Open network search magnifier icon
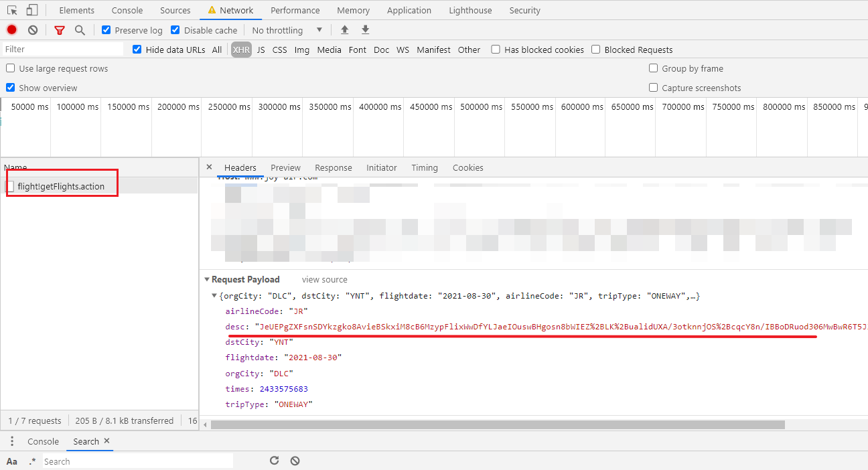The image size is (868, 470). [x=80, y=30]
